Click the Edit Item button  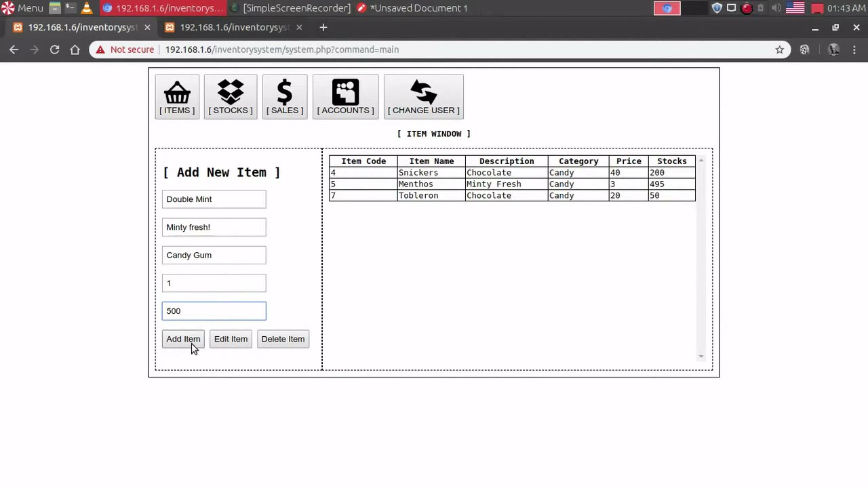(231, 339)
